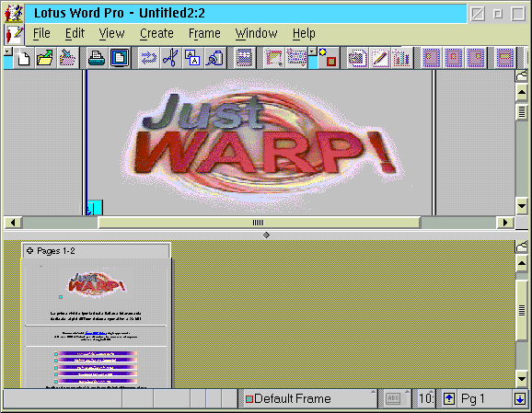Paste using the glue bottle icon
The height and width of the screenshot is (413, 532).
click(x=214, y=58)
